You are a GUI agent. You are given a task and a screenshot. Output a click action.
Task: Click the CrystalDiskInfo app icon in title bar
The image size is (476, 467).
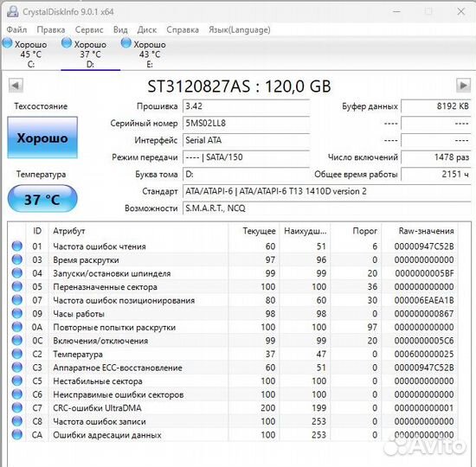coord(13,11)
